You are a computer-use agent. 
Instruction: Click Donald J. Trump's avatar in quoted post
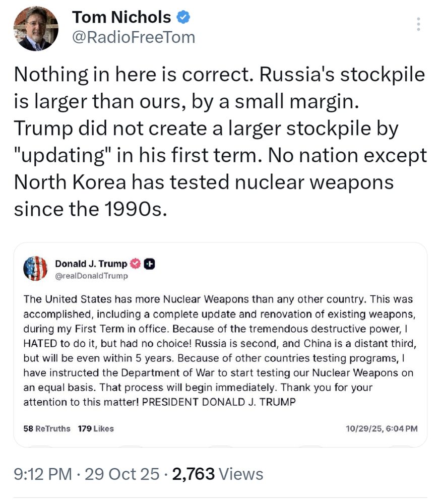click(x=35, y=268)
